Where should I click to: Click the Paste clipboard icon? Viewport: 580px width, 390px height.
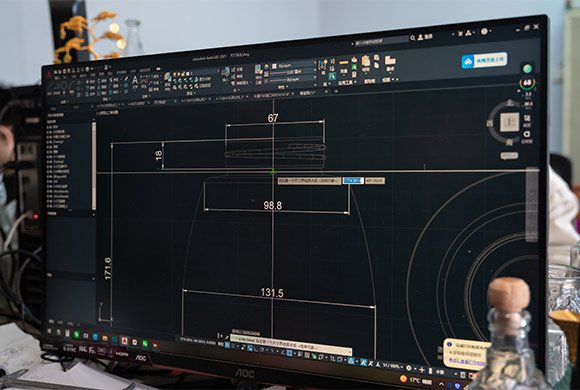[x=365, y=60]
